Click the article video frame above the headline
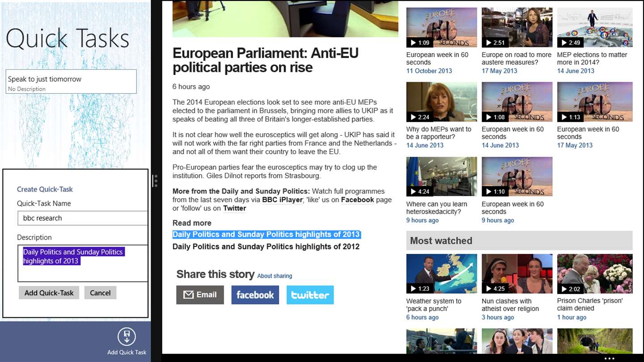This screenshot has height=362, width=644. pos(285,19)
